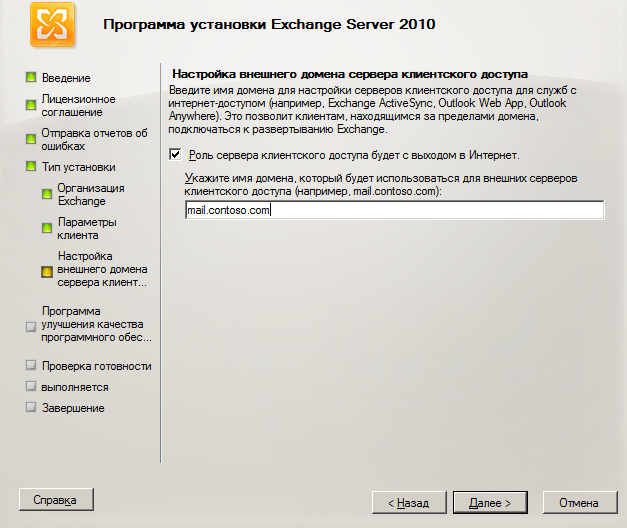Proceed with the Далее button
627x528 pixels.
(490, 503)
